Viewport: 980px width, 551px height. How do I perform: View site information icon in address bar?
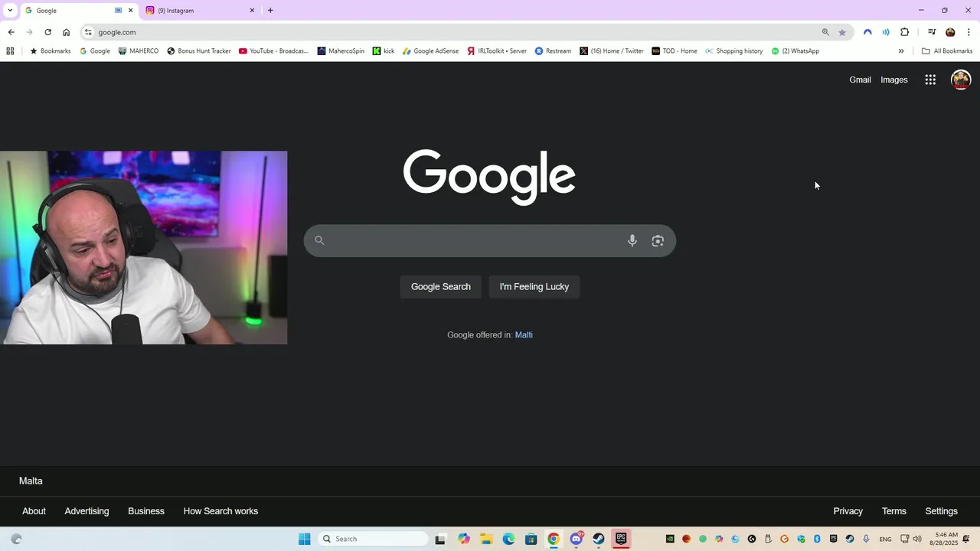[88, 32]
